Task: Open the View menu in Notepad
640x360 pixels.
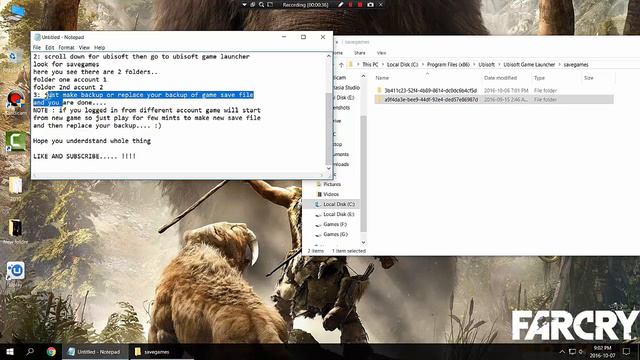Action: click(84, 47)
